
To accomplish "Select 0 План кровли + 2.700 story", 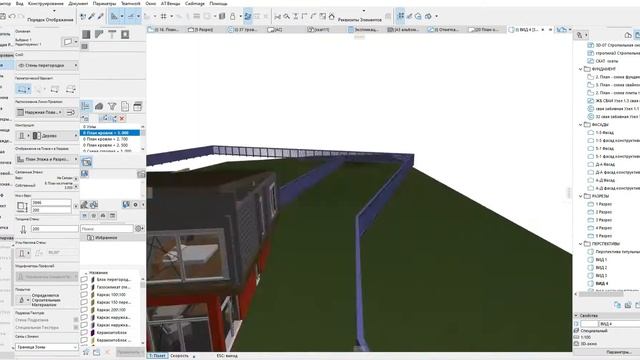I will click(x=106, y=139).
